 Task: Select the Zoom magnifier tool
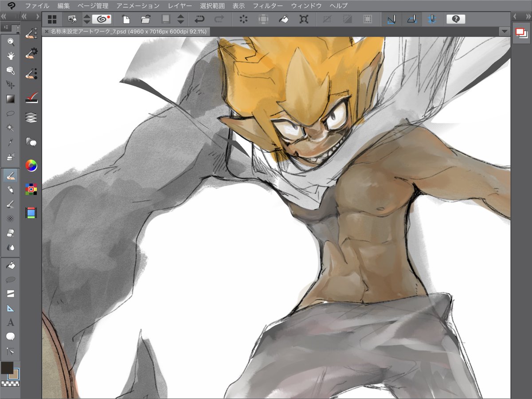pyautogui.click(x=10, y=42)
